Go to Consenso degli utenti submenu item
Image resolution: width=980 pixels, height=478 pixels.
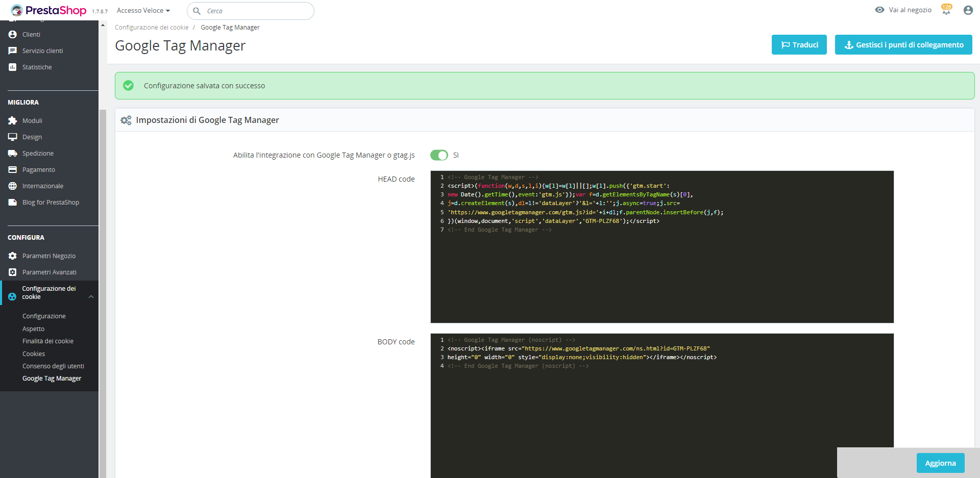point(53,366)
